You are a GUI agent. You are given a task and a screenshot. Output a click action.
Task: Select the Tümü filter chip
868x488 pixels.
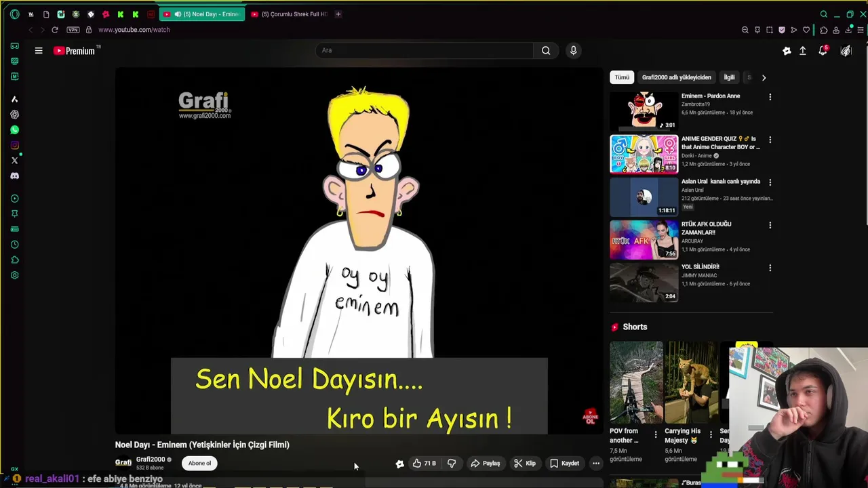[622, 77]
